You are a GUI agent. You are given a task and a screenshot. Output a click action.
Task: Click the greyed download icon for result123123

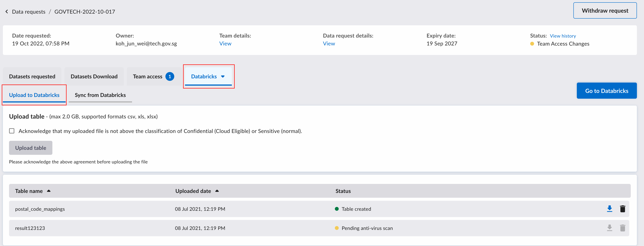pyautogui.click(x=609, y=228)
